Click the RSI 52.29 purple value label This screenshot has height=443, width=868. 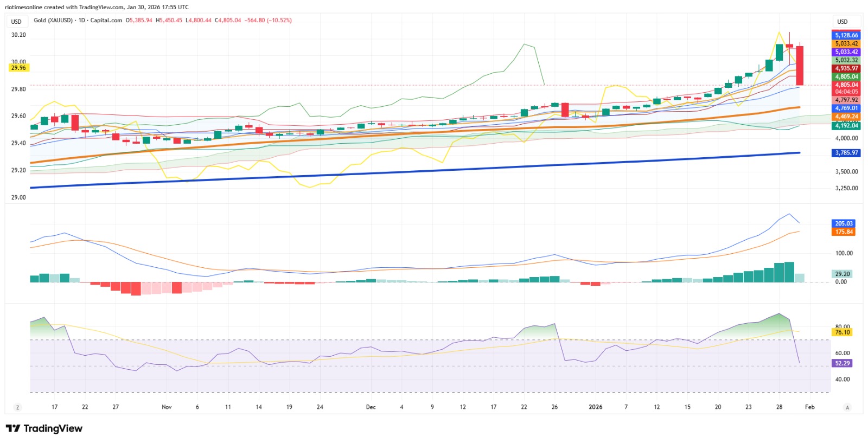(843, 363)
